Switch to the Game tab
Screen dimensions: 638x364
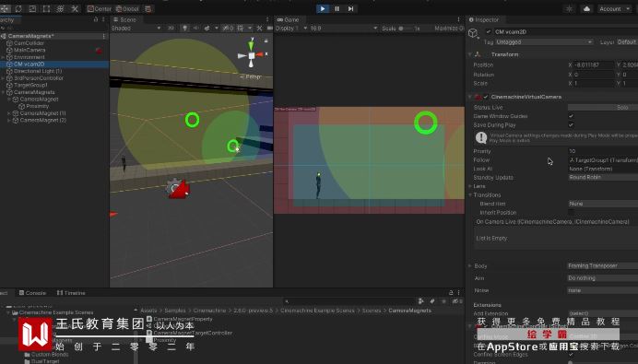tap(288, 19)
